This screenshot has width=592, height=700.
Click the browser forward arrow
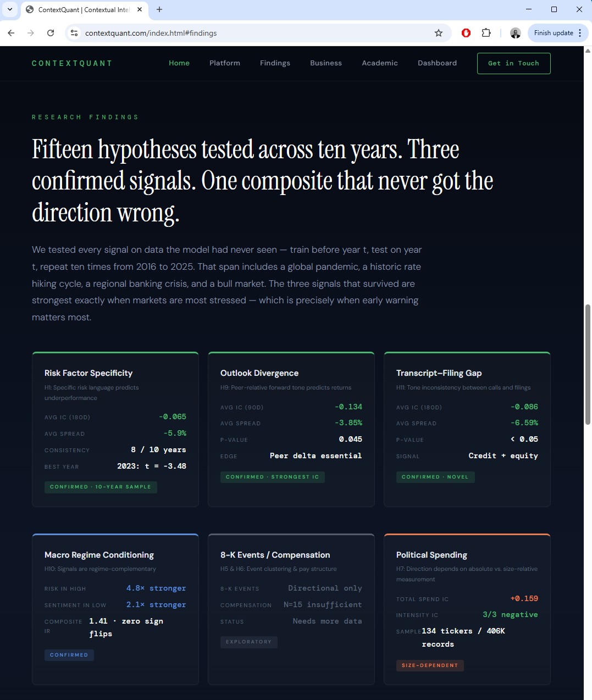pyautogui.click(x=31, y=33)
